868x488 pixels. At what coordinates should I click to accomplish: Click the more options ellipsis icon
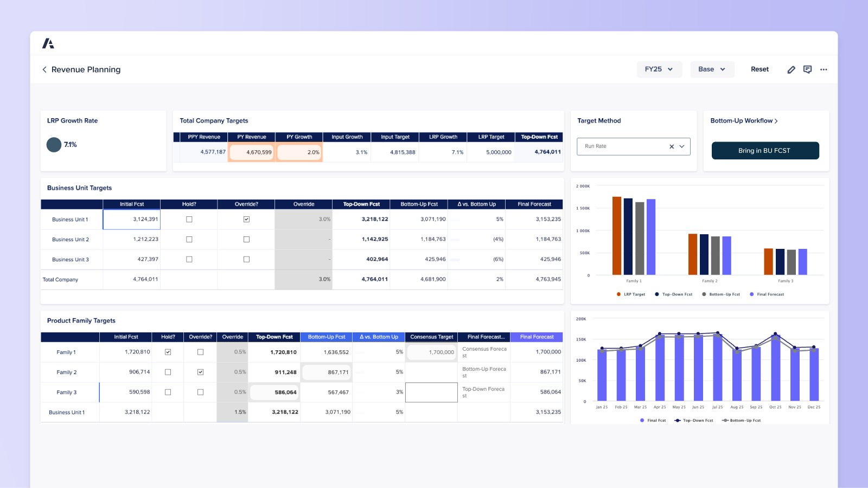[x=824, y=69]
